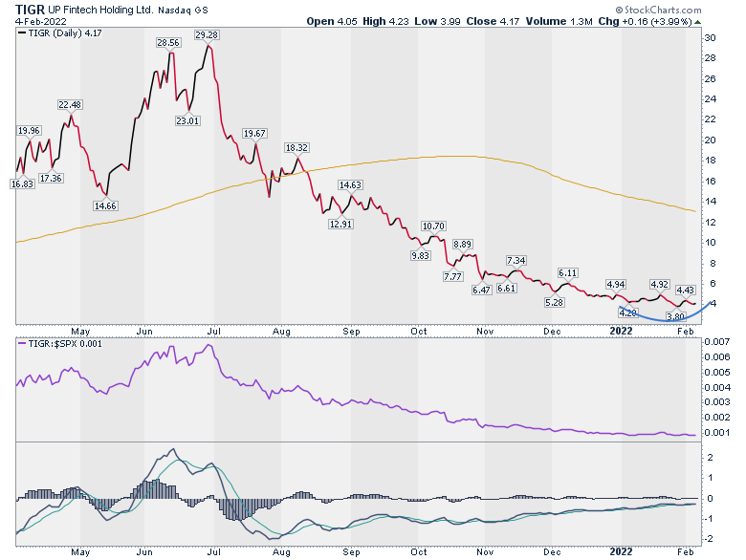Click the 8.89 price label
The height and width of the screenshot is (560, 746).
tap(463, 245)
